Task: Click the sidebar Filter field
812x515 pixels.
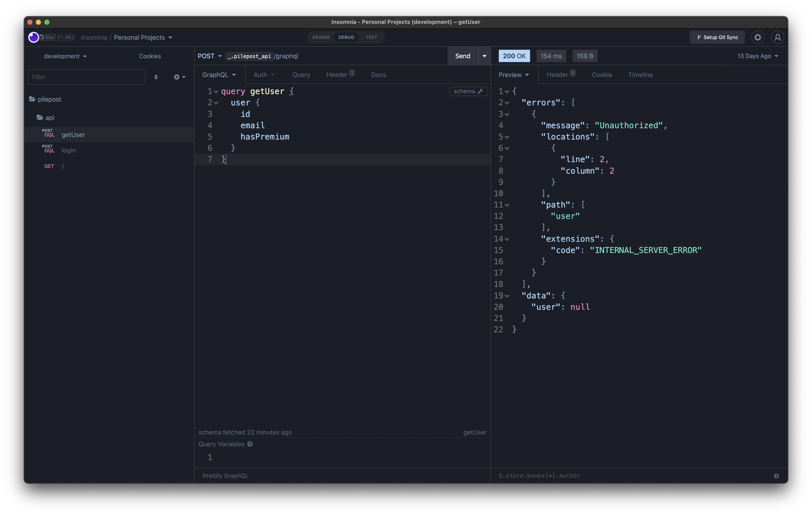Action: coord(86,77)
